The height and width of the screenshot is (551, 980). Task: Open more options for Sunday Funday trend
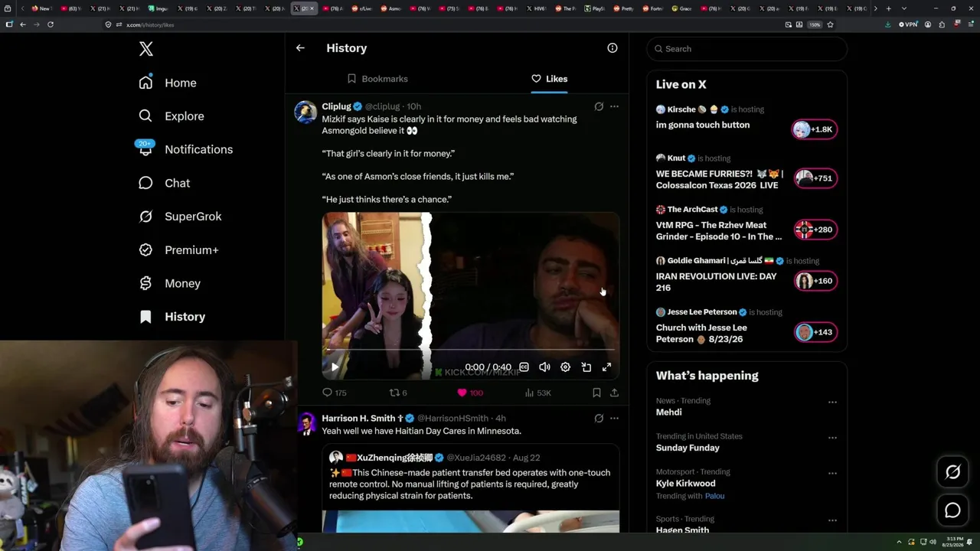tap(832, 438)
